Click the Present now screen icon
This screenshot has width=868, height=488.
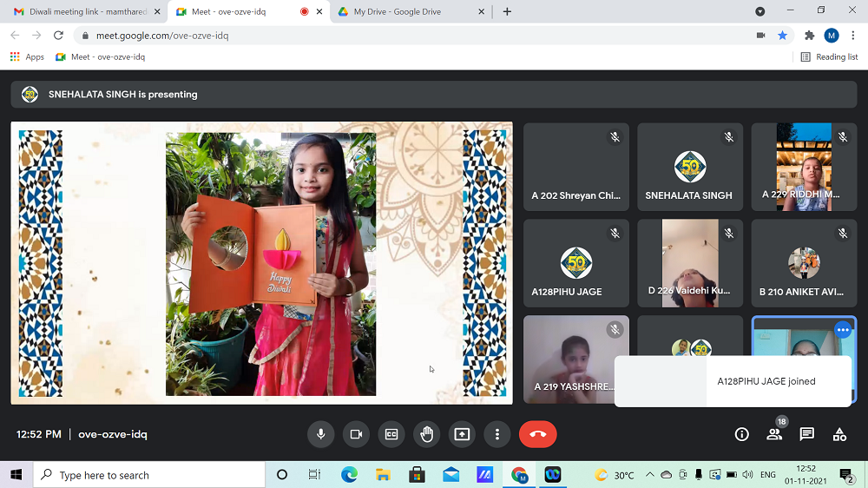462,434
